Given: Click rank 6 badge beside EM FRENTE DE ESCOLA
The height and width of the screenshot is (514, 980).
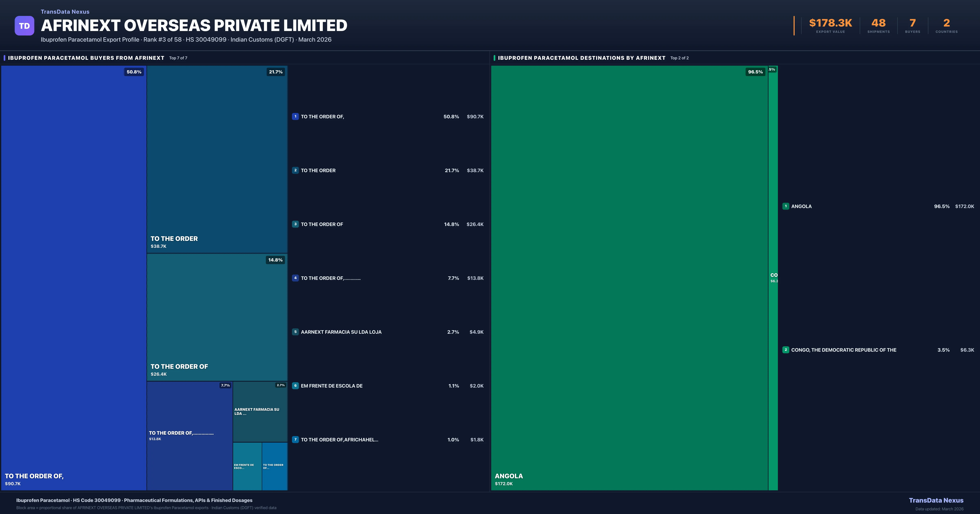Looking at the screenshot, I should click(x=295, y=385).
